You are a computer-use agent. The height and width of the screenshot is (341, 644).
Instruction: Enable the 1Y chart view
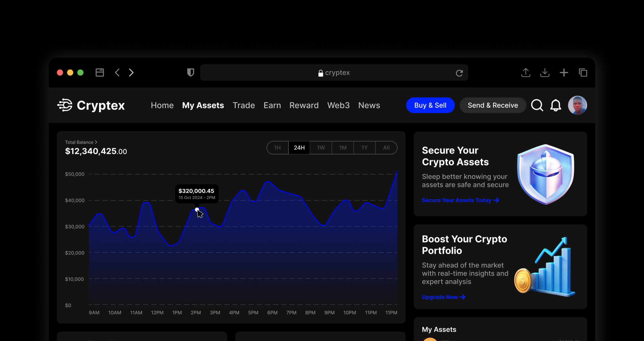364,147
